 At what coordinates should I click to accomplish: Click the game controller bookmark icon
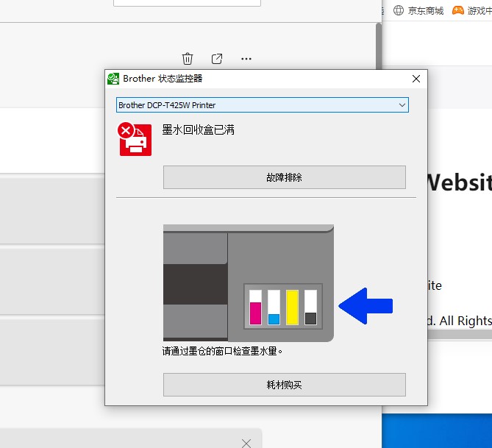(457, 10)
